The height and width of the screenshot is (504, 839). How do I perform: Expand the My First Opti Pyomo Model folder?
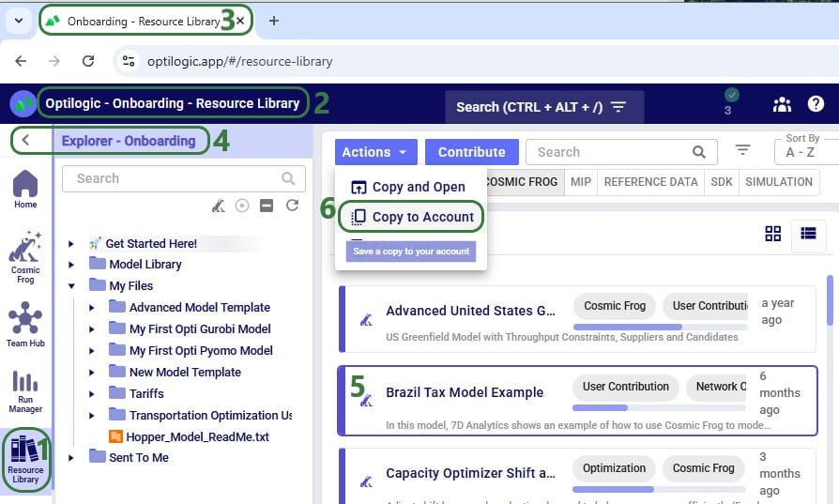pos(91,351)
